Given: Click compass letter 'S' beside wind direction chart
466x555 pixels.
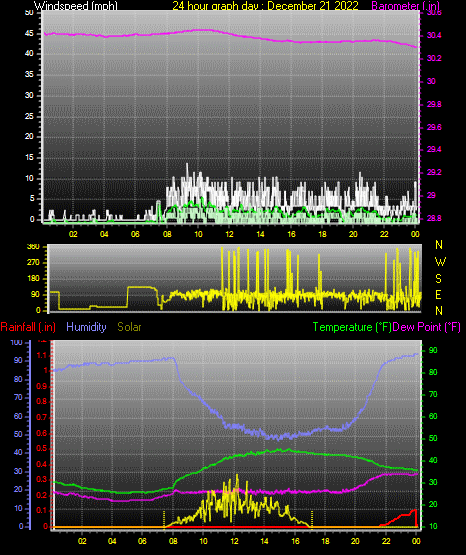Looking at the screenshot, I should (x=438, y=279).
